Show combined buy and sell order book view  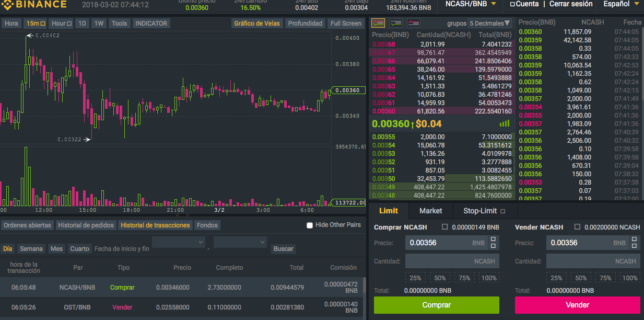[378, 23]
